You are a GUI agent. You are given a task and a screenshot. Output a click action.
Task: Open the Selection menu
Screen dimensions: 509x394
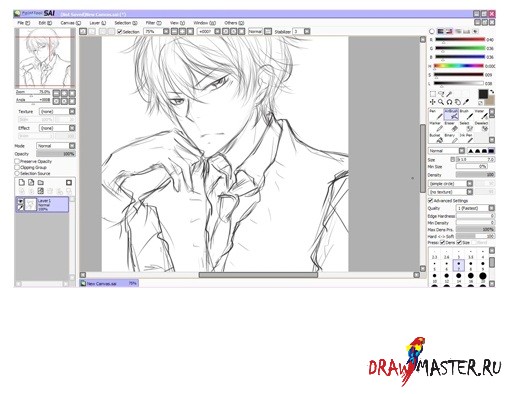click(126, 23)
